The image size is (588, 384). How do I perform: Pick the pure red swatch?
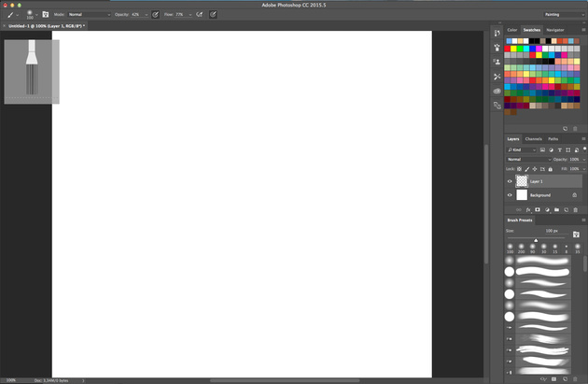click(508, 49)
